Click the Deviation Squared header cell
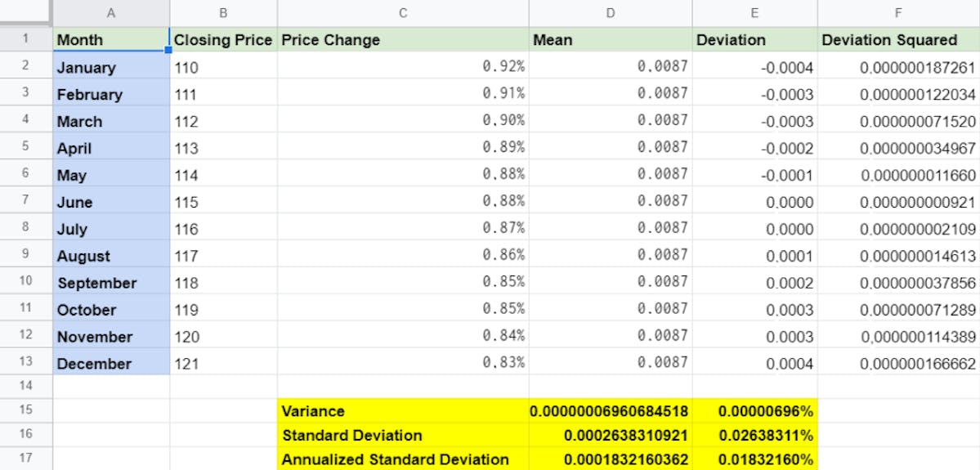980x470 pixels. (x=899, y=39)
